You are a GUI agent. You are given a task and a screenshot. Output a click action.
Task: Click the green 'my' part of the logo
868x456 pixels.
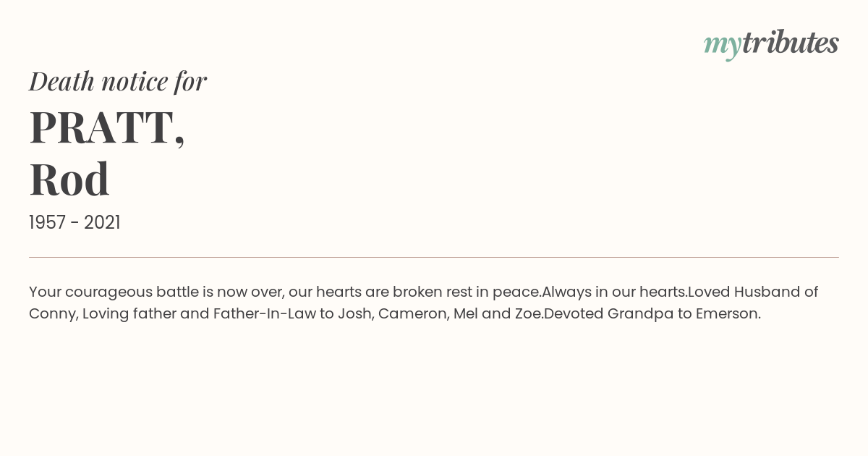(x=722, y=45)
